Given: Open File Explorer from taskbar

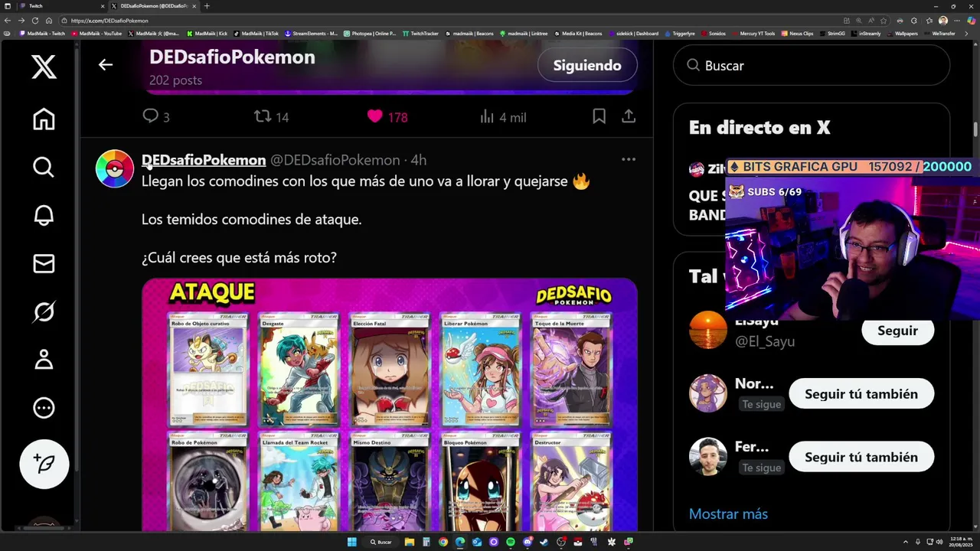Looking at the screenshot, I should (410, 542).
